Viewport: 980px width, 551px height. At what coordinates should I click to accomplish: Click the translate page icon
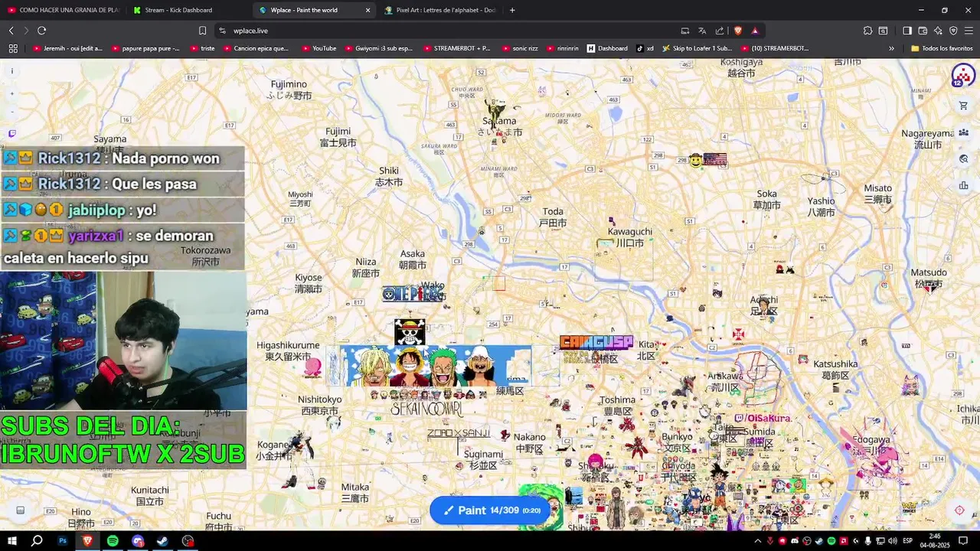pos(702,31)
